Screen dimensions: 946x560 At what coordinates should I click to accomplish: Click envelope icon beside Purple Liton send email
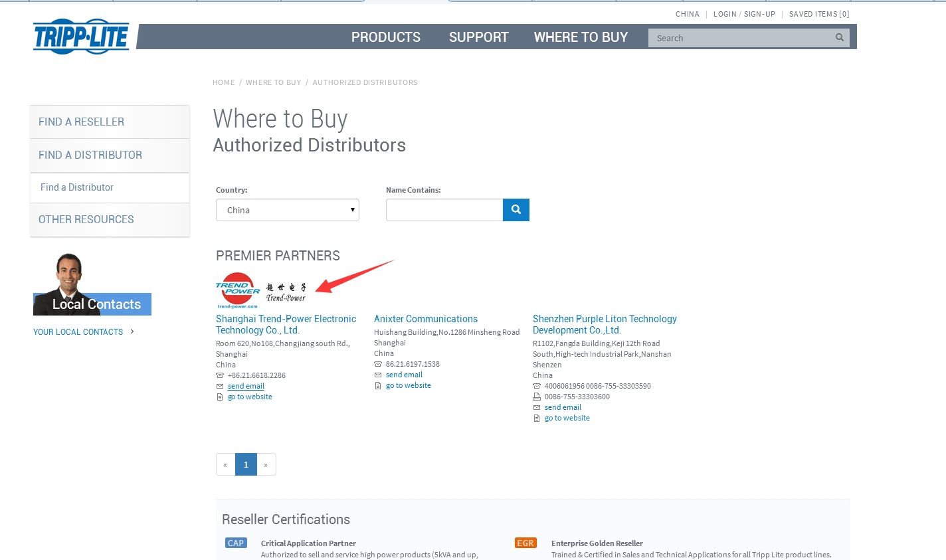(x=537, y=407)
